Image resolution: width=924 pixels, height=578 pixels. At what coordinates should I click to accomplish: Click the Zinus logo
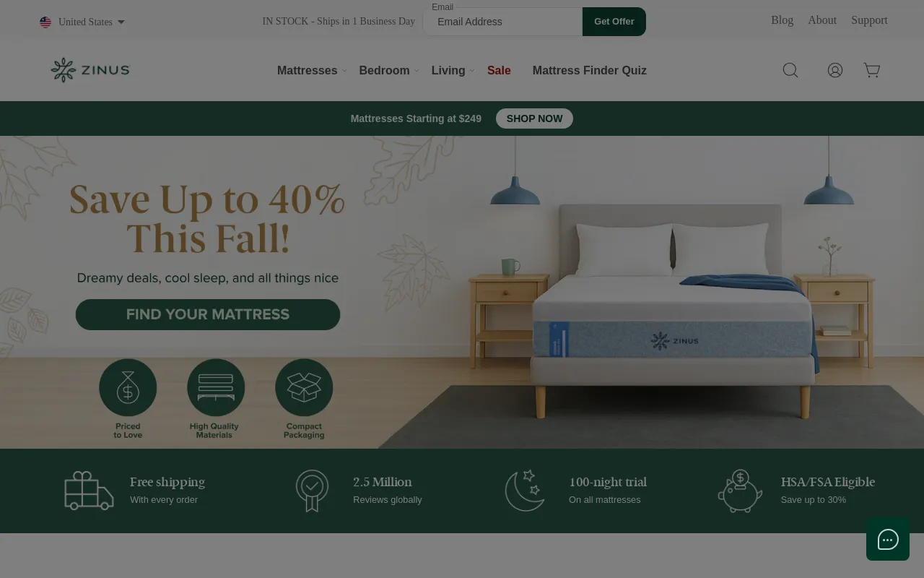(x=90, y=70)
